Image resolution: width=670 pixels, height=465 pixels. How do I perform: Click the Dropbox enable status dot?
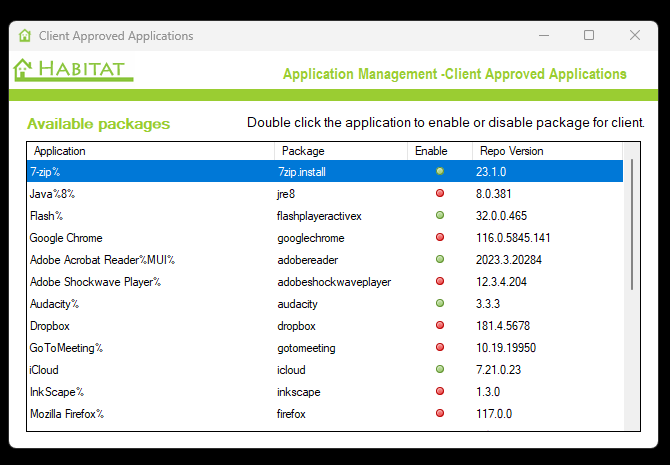pyautogui.click(x=439, y=325)
